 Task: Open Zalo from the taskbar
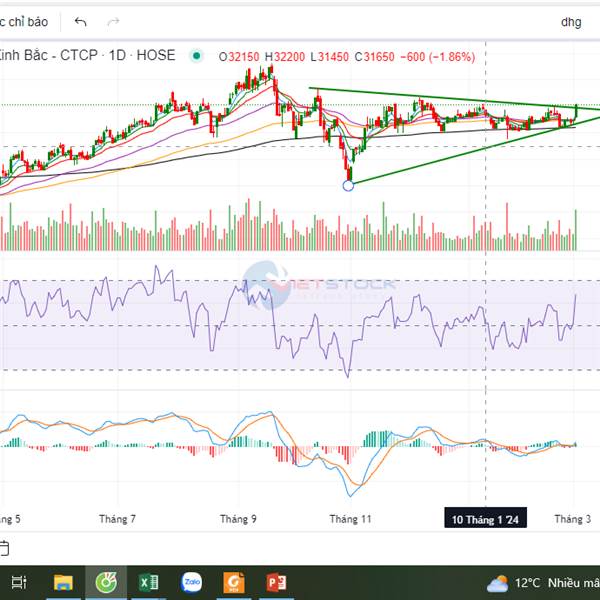point(191,582)
